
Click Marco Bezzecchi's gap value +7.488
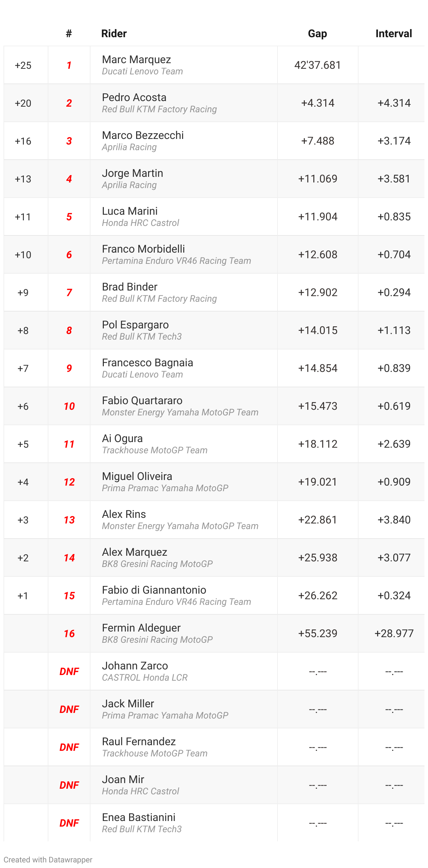(317, 141)
